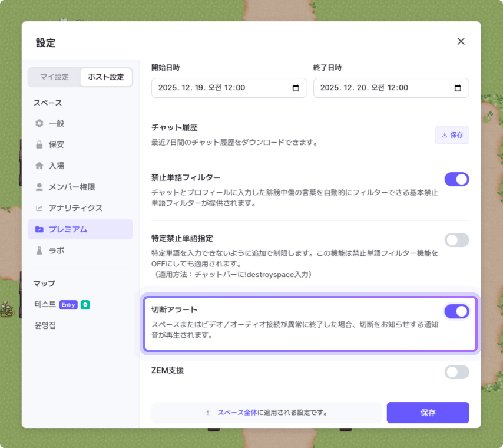Open the ラボ settings section
Screen dimensions: 503x448
pos(80,251)
